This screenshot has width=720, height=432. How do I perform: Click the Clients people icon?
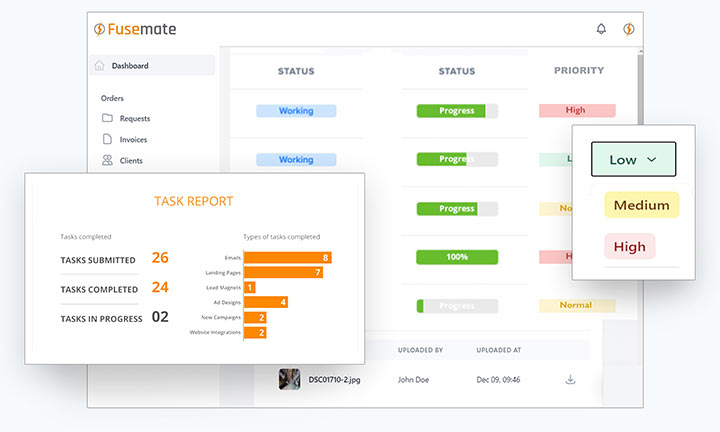[x=107, y=160]
